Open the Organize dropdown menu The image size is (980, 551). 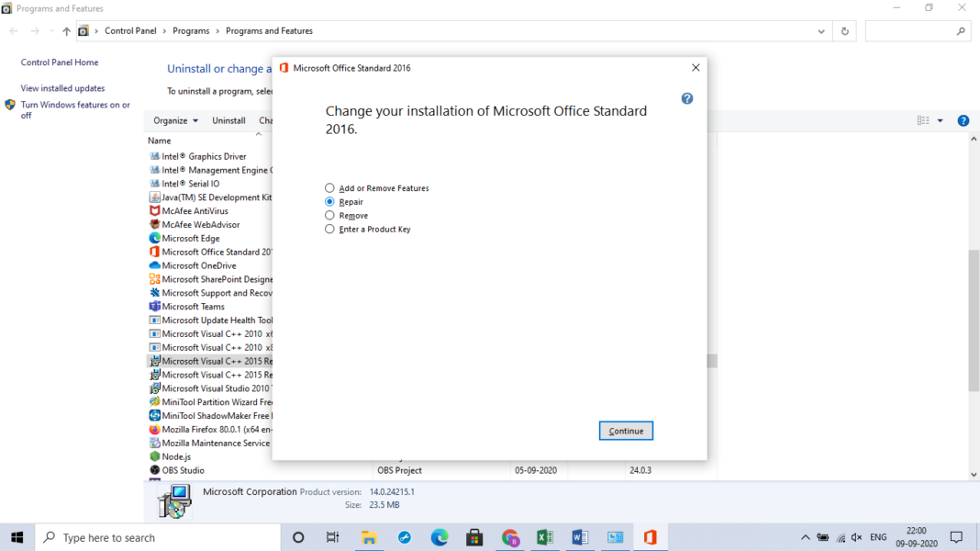(175, 120)
